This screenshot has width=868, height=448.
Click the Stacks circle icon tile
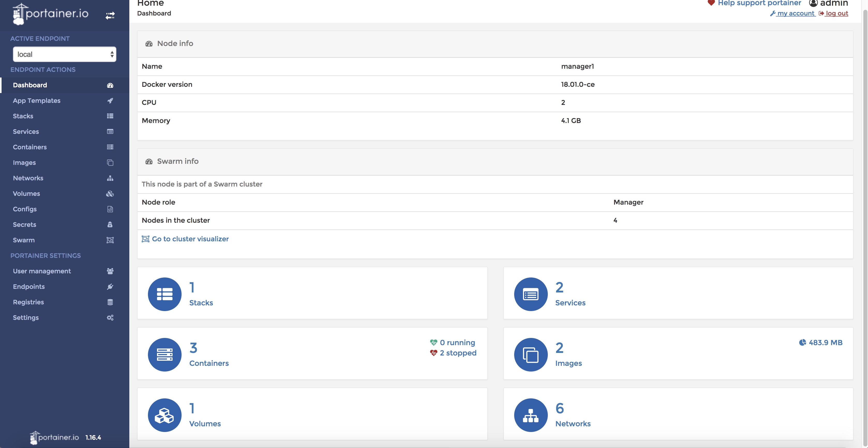tap(164, 294)
